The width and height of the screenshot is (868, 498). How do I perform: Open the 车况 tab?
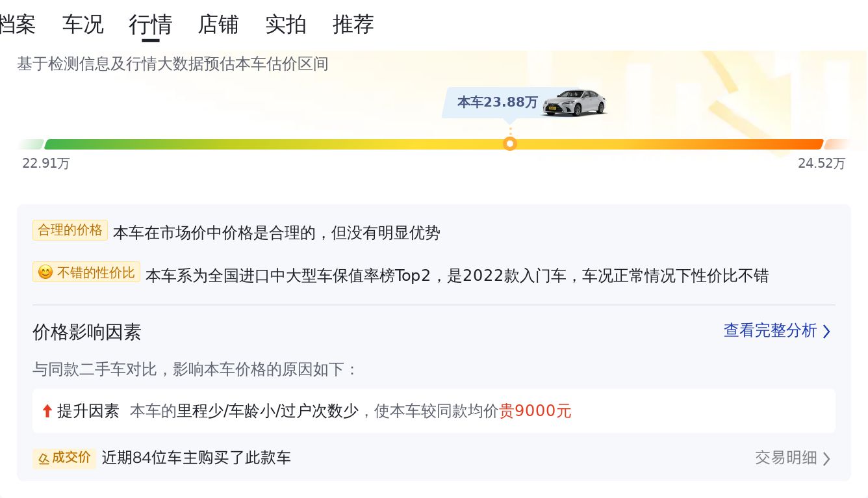click(x=83, y=25)
